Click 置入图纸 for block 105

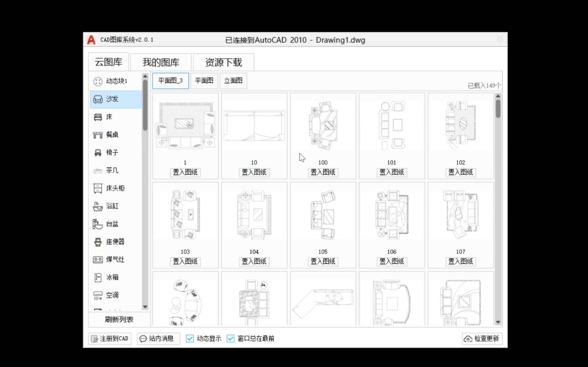pos(323,261)
